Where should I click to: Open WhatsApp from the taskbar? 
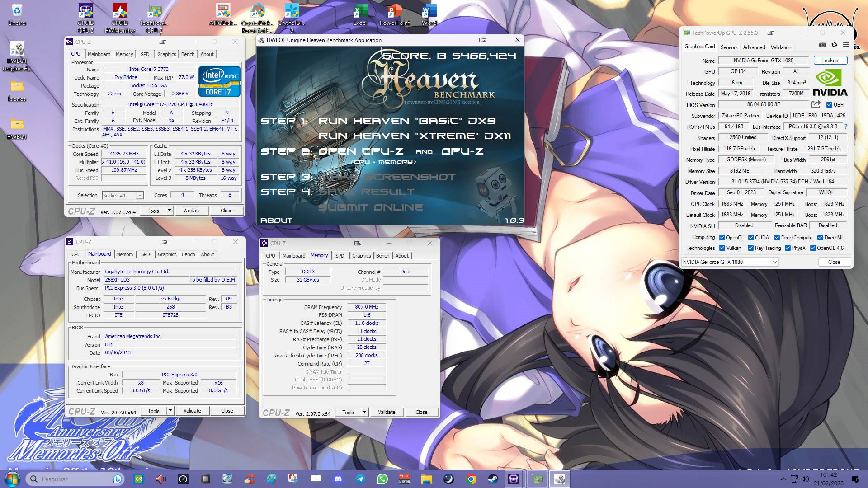(382, 479)
